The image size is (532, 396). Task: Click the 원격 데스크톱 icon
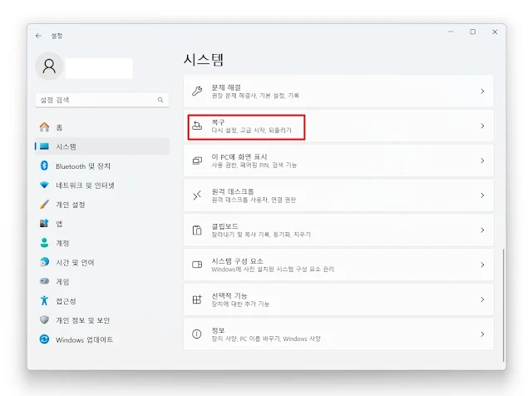(197, 196)
